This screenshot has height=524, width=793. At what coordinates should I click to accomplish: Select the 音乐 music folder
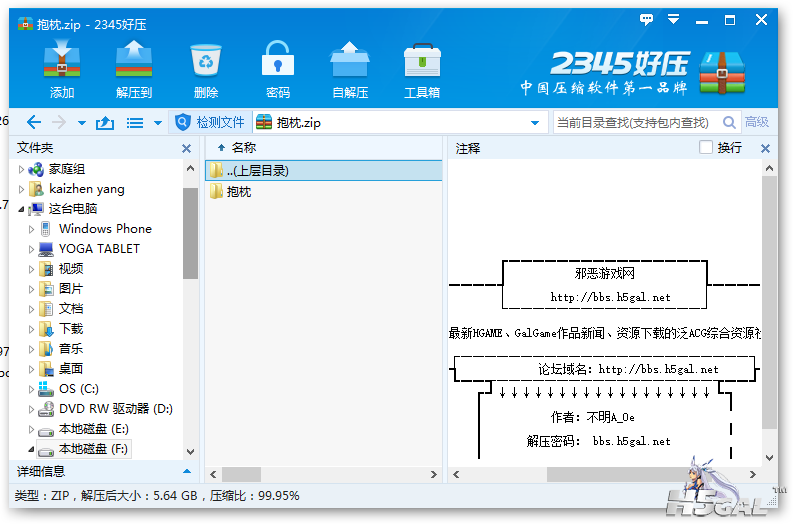(x=71, y=348)
